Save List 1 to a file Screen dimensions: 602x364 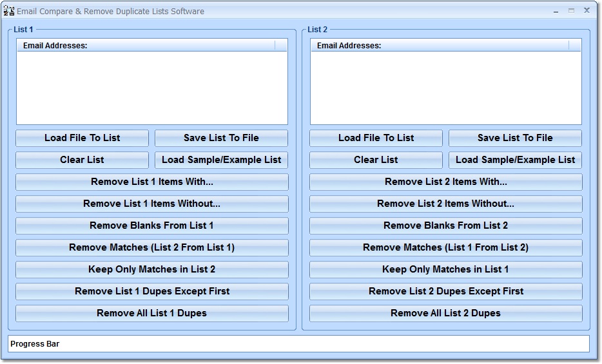(221, 138)
